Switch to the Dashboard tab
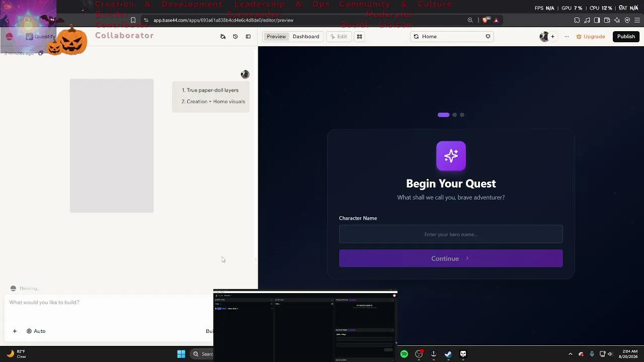Screen dimensions: 644x362 [306, 37]
